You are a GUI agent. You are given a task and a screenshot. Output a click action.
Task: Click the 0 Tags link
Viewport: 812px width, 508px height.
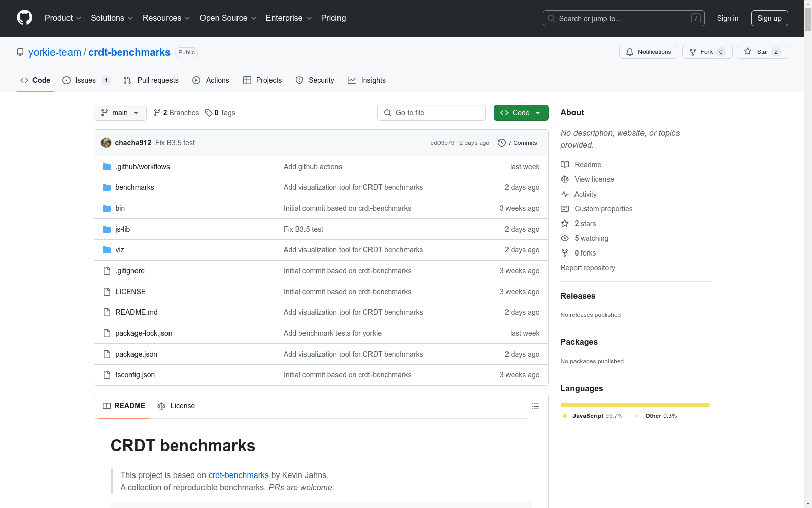coord(220,113)
